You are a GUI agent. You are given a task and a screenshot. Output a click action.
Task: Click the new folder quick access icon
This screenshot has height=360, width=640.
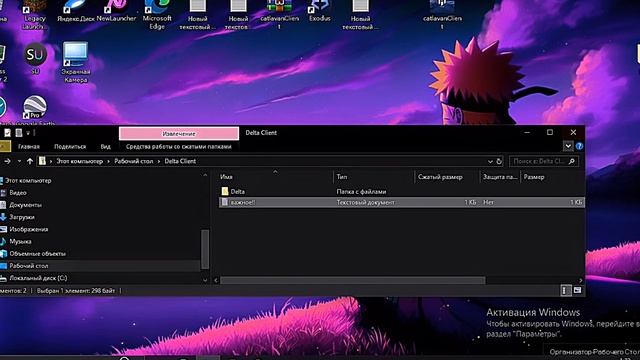coord(19,133)
